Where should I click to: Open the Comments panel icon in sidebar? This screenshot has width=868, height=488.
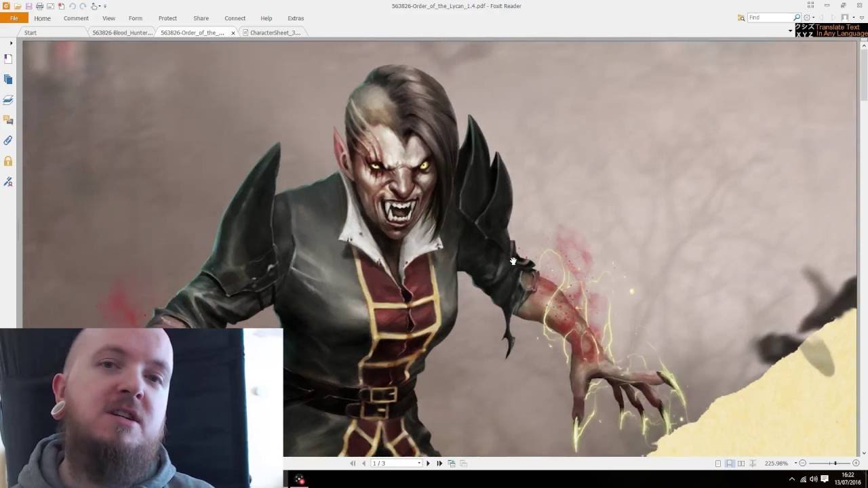point(8,120)
